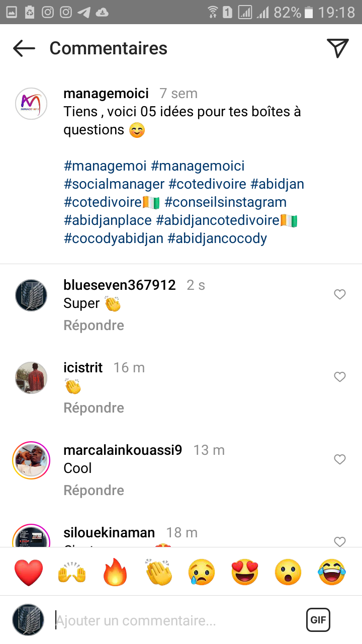Like icistrit's clapping comment
This screenshot has height=644, width=362.
(x=340, y=377)
